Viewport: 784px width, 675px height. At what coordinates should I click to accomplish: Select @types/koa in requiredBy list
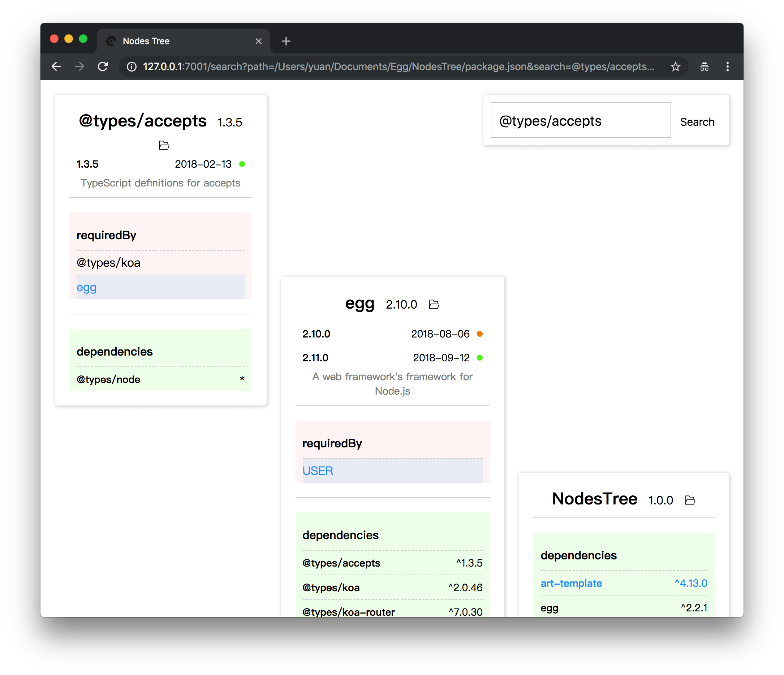coord(108,263)
